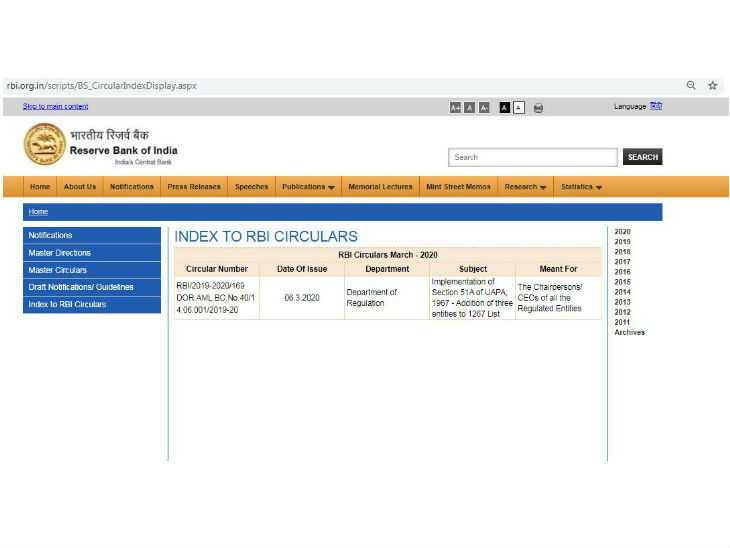Switch to white background contrast theme
Viewport: 730px width, 548px height.
(x=519, y=108)
